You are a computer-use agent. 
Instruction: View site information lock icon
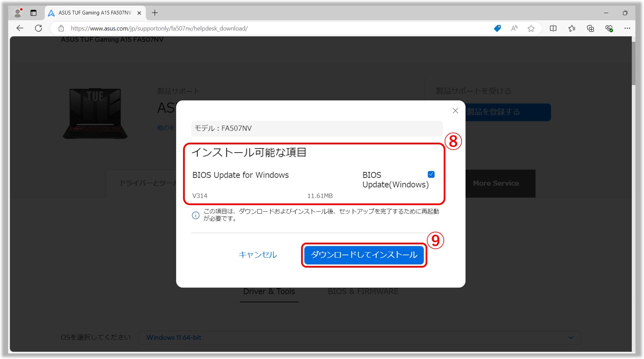pyautogui.click(x=61, y=28)
